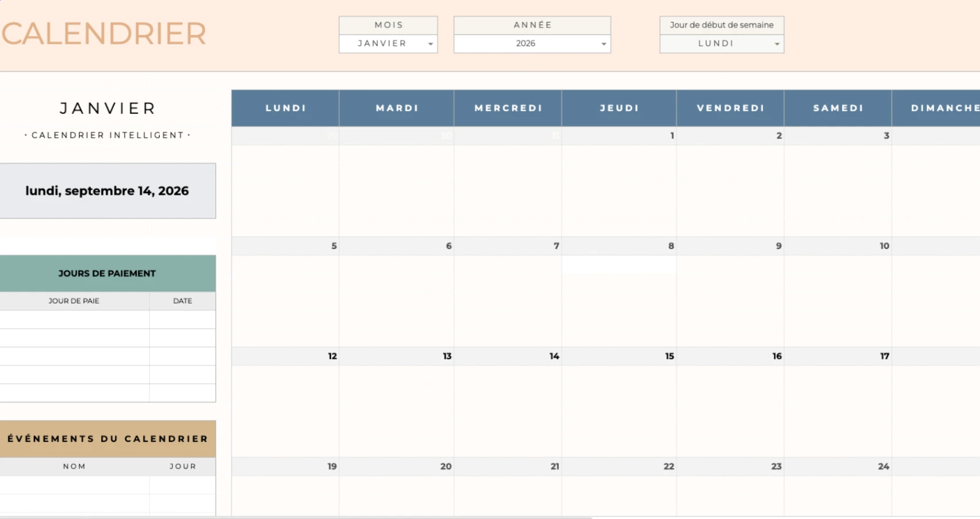Image resolution: width=980 pixels, height=519 pixels.
Task: Click the CALENDRIER INTELLIGENT subtitle
Action: (108, 135)
